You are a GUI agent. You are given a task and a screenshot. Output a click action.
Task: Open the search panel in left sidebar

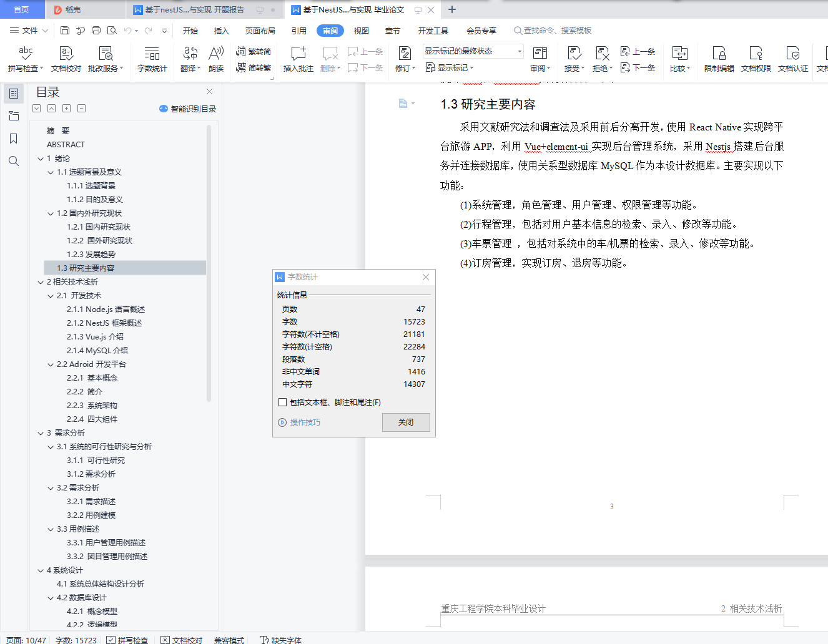13,161
